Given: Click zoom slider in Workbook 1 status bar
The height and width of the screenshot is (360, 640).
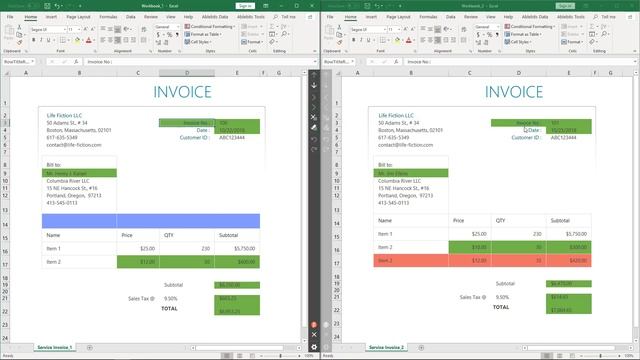Looking at the screenshot, I should pyautogui.click(x=280, y=356).
